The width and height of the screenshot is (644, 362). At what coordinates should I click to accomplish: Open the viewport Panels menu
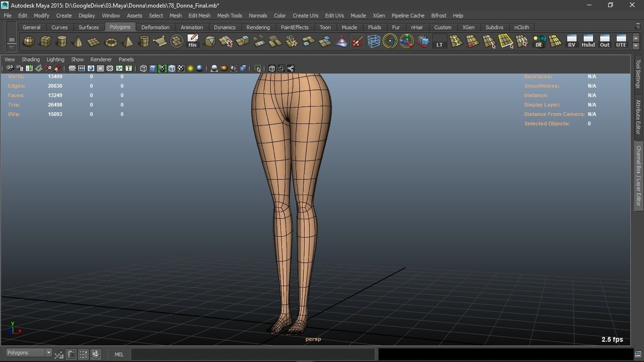coord(126,59)
